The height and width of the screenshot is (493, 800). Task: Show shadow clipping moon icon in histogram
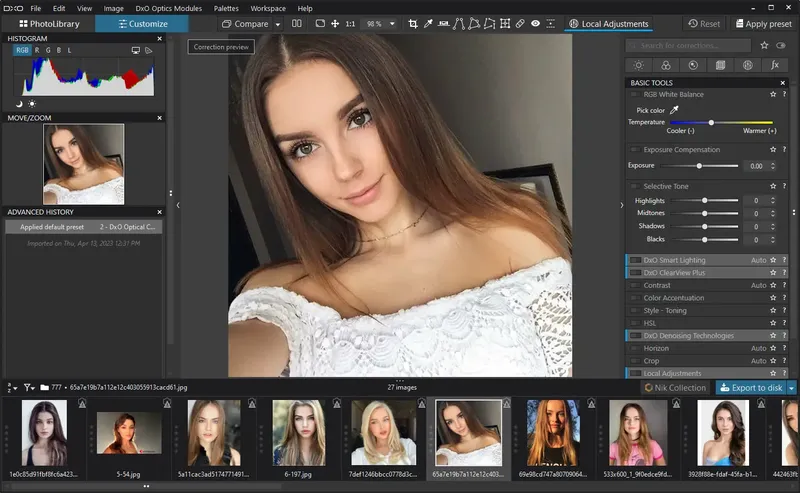click(x=19, y=103)
